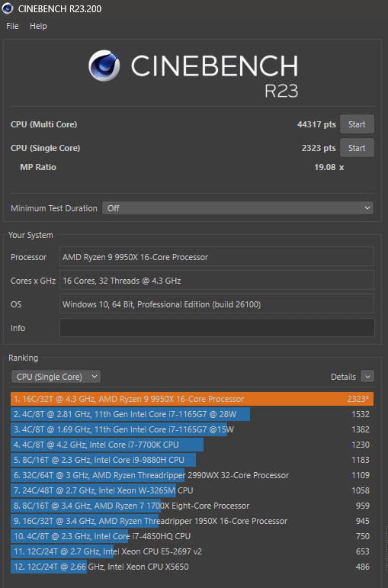Click the Cores x GHz field
Image resolution: width=388 pixels, height=588 pixels.
click(x=216, y=281)
